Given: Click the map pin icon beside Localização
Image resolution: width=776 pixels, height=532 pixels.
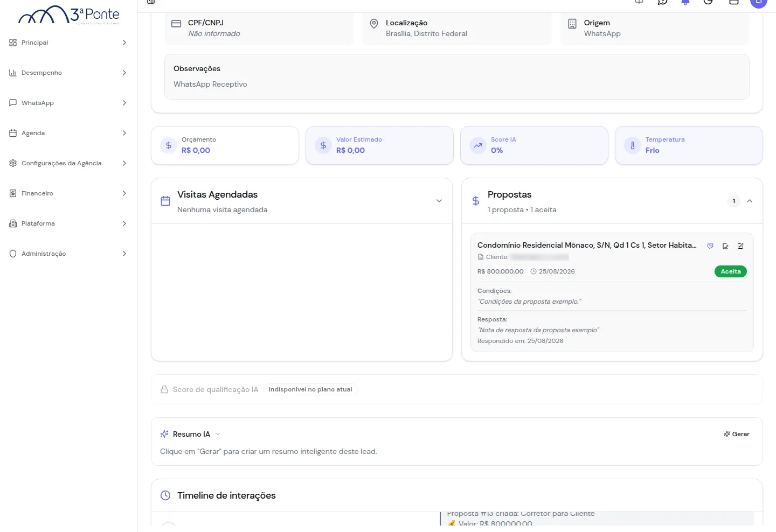Looking at the screenshot, I should pos(374,24).
